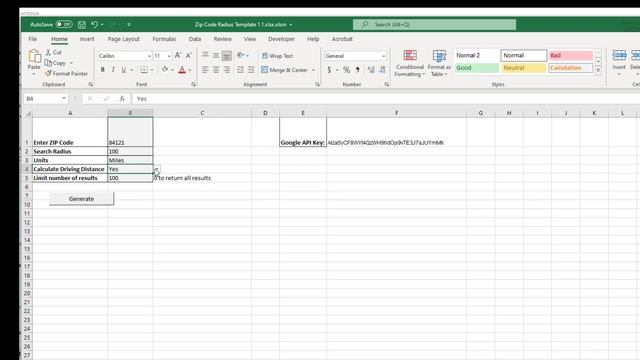Click the Percent Style icon
Image resolution: width=640 pixels, height=360 pixels.
pyautogui.click(x=347, y=70)
